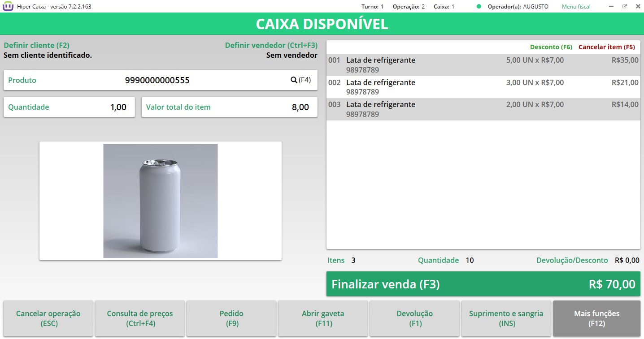Open Pedido (F9)

click(x=231, y=318)
